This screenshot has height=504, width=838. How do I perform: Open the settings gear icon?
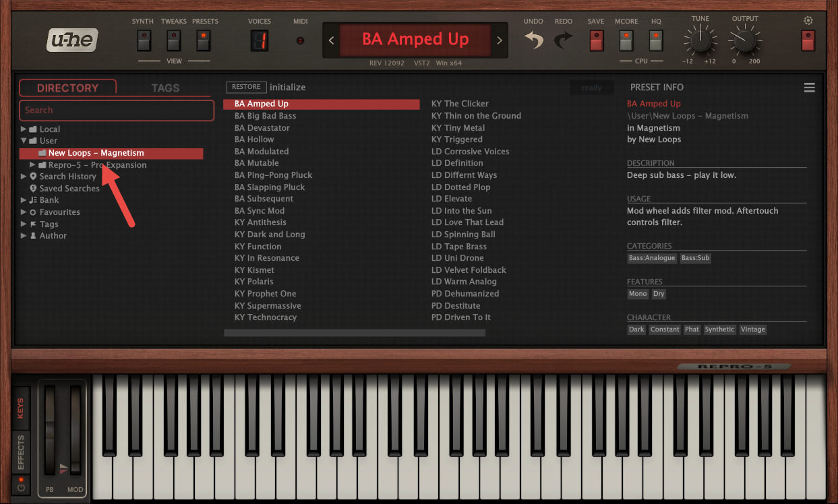tap(808, 21)
